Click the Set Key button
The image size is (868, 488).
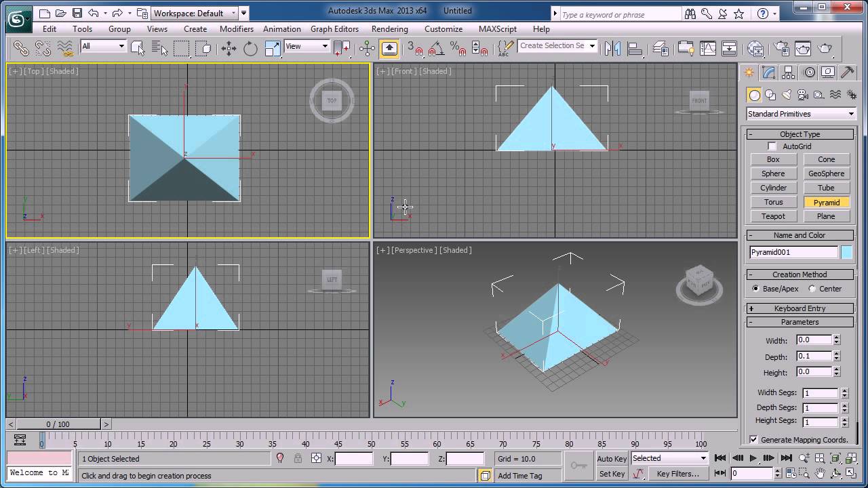click(612, 474)
